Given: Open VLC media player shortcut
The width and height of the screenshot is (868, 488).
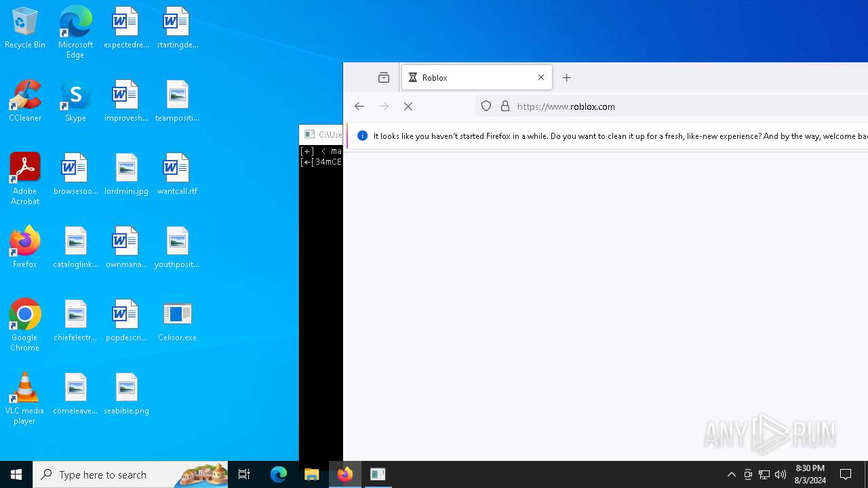Looking at the screenshot, I should (25, 399).
